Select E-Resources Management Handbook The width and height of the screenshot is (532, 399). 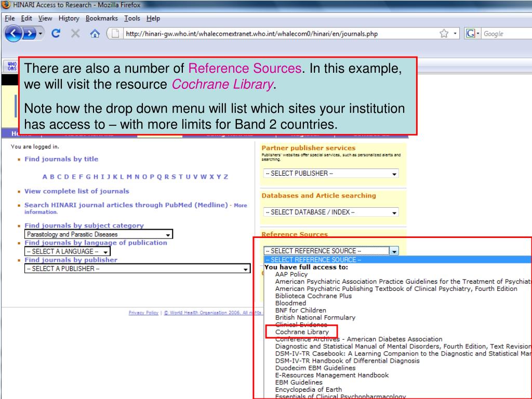[332, 375]
